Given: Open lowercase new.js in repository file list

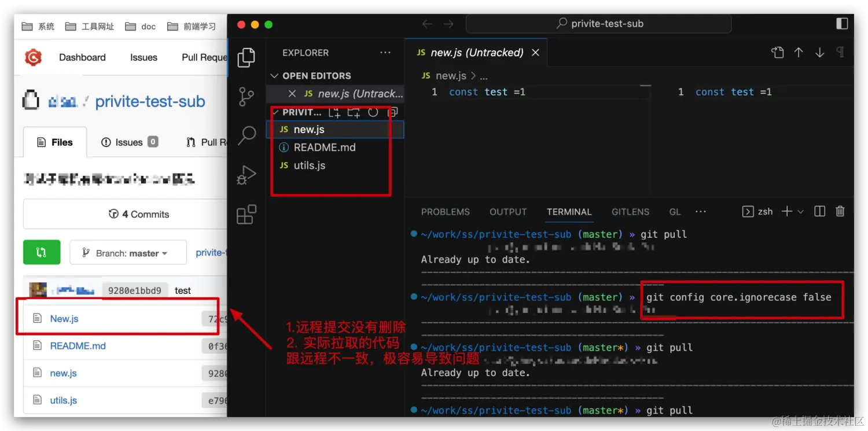Looking at the screenshot, I should (64, 373).
